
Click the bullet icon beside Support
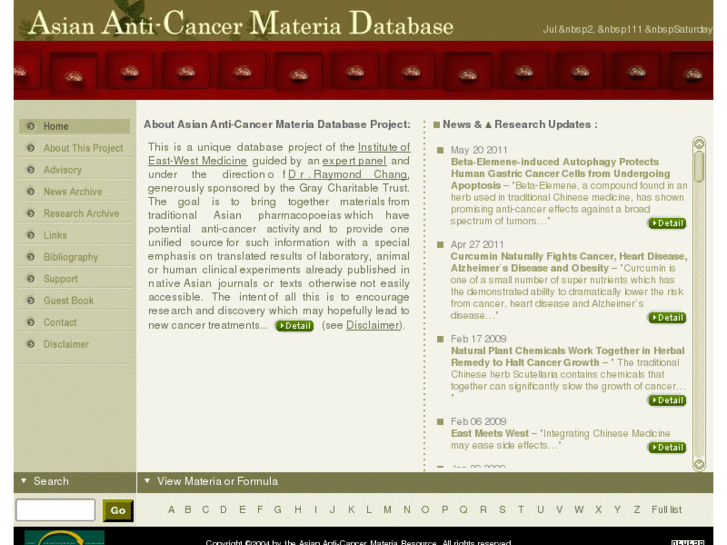(31, 279)
